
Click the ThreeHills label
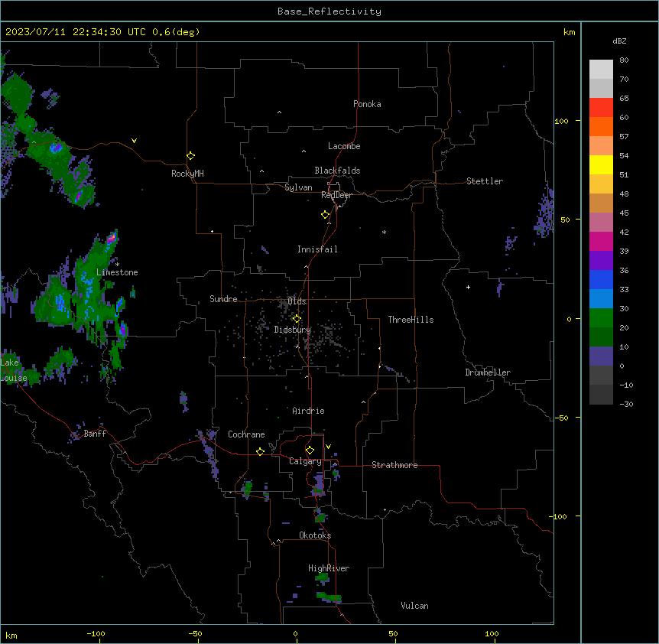(x=411, y=320)
